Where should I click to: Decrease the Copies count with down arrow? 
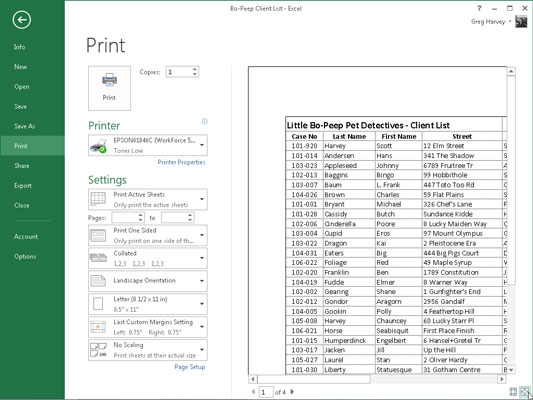click(194, 74)
